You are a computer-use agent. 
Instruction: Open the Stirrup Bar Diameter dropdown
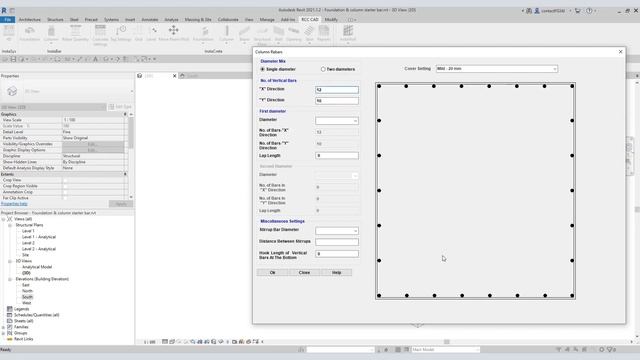click(x=337, y=231)
